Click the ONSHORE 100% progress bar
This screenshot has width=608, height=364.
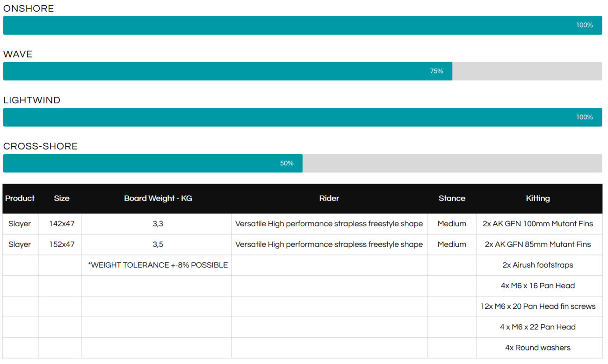click(302, 25)
